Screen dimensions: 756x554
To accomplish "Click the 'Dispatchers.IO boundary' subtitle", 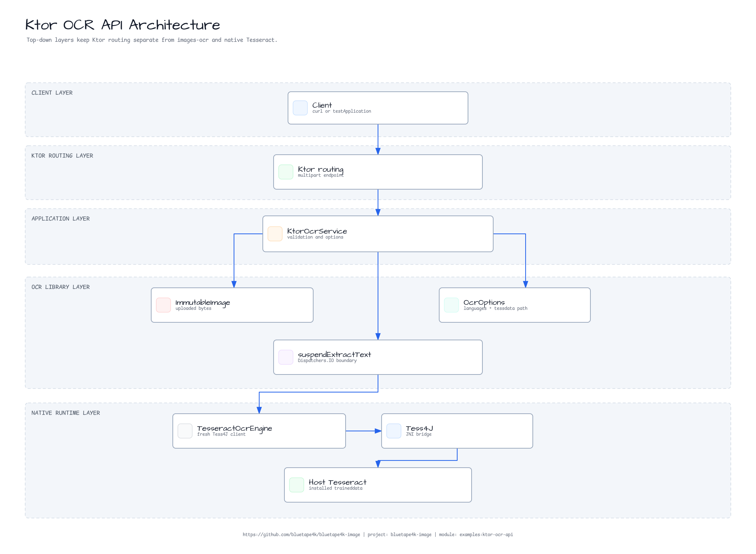I will coord(327,360).
